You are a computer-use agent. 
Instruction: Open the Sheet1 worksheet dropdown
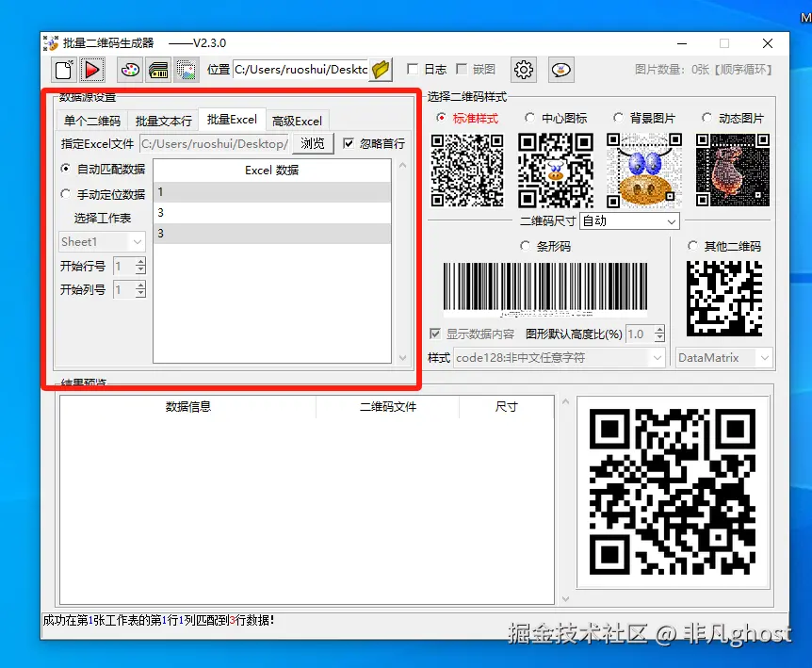[x=102, y=242]
